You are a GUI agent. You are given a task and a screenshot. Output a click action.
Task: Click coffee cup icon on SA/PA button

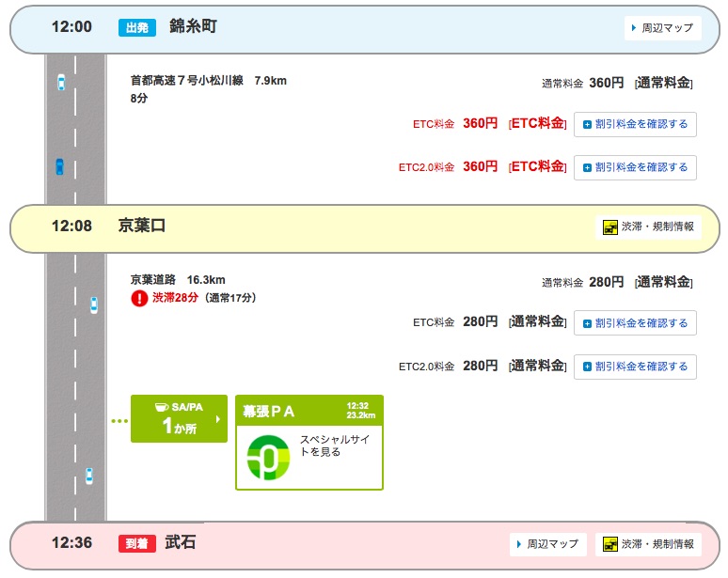click(x=162, y=407)
